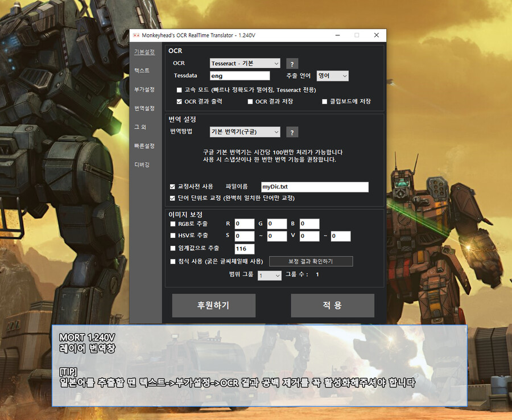Click the OCR help question mark button

[x=292, y=64]
